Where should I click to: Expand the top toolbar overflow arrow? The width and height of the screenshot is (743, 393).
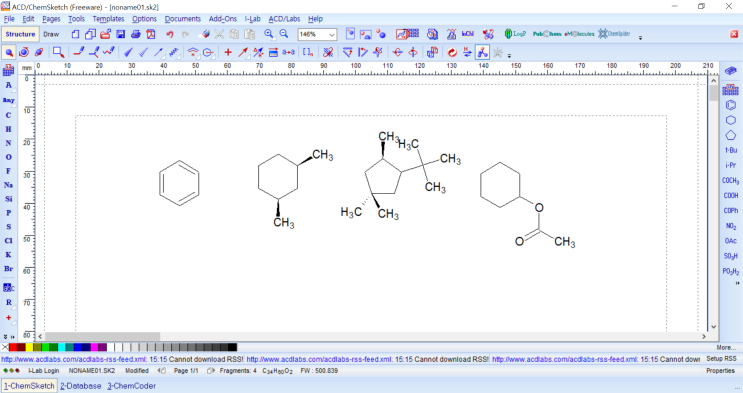pos(640,37)
